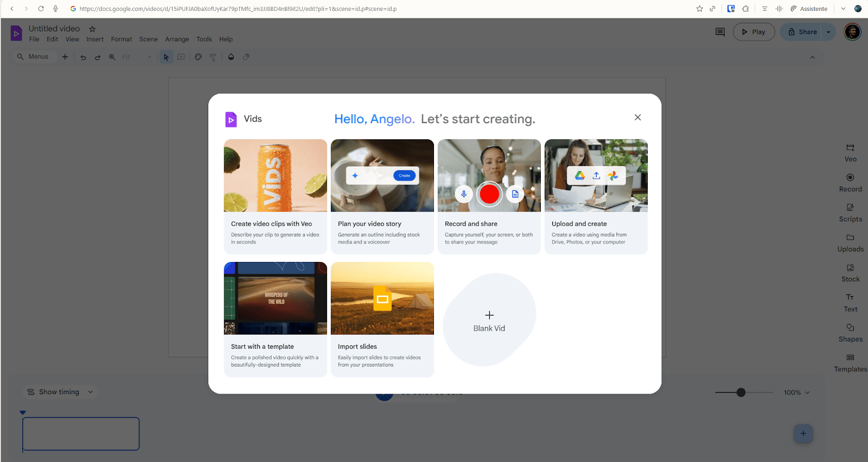Click the Paint format roller icon
Screen dimensions: 868x462
[213, 57]
